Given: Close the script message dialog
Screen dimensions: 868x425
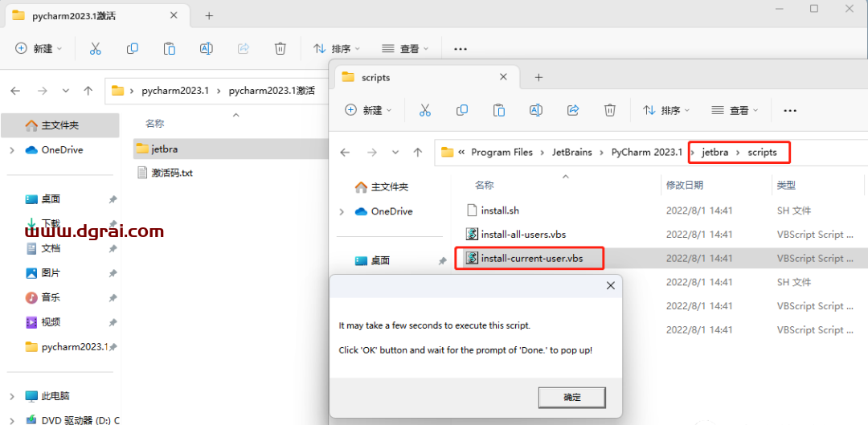Looking at the screenshot, I should (611, 285).
